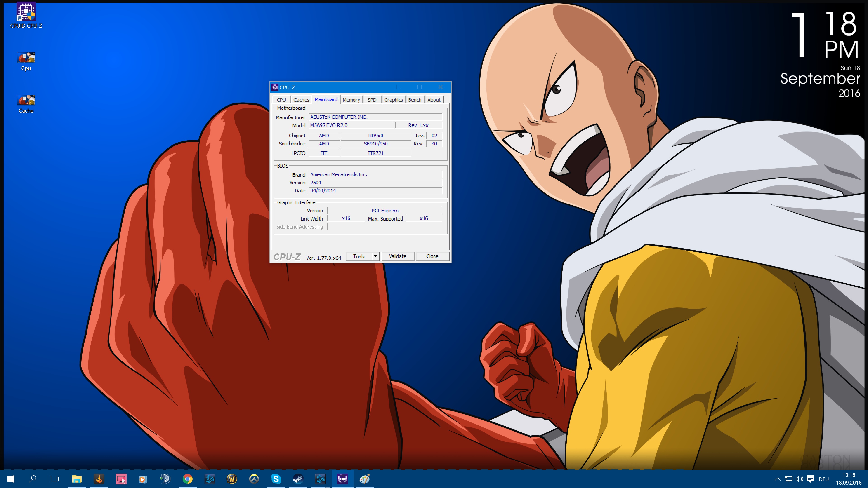
Task: Open World of Warcraft from taskbar
Action: pyautogui.click(x=232, y=479)
